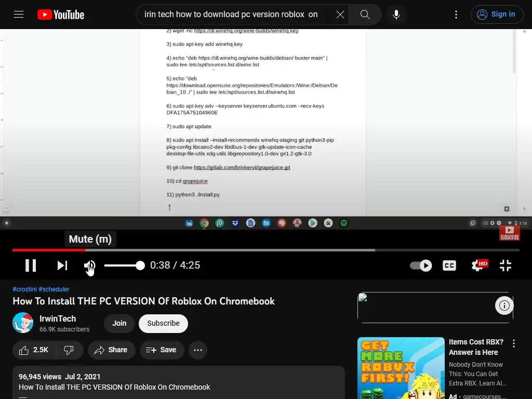Click the video title heading
This screenshot has height=399, width=532.
(143, 301)
